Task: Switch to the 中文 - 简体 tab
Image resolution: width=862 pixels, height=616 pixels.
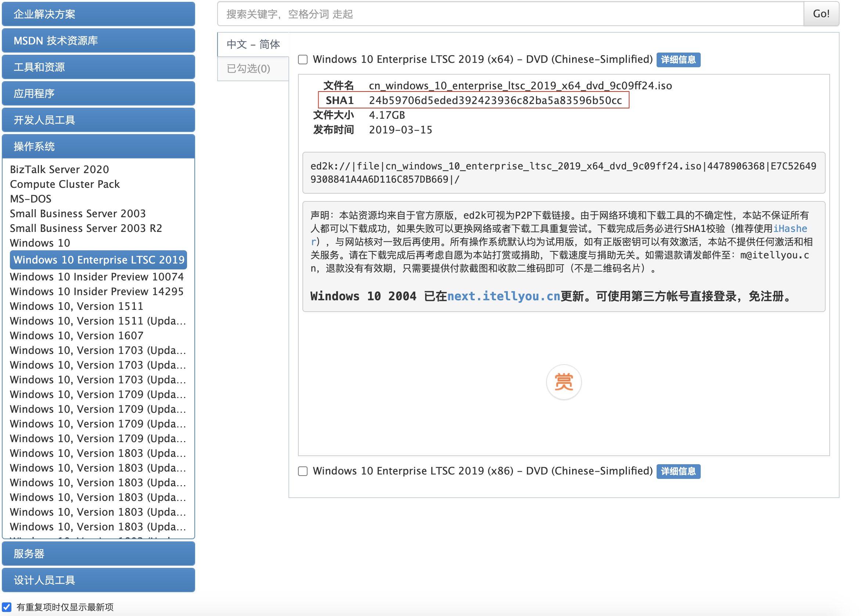Action: click(253, 44)
